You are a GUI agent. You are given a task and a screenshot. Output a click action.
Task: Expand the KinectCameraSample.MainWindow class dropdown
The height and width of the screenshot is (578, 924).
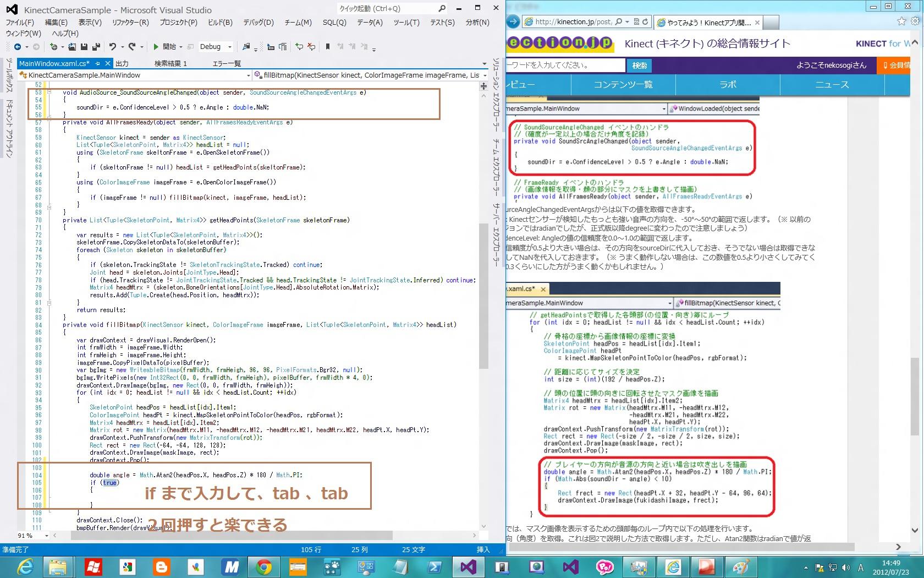(x=249, y=75)
